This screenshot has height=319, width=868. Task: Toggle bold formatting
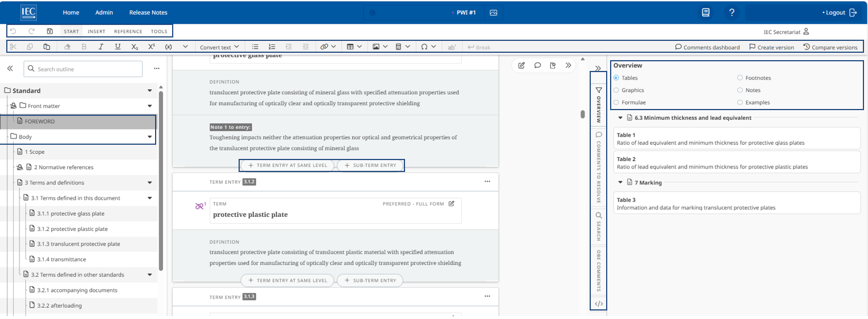click(x=84, y=47)
